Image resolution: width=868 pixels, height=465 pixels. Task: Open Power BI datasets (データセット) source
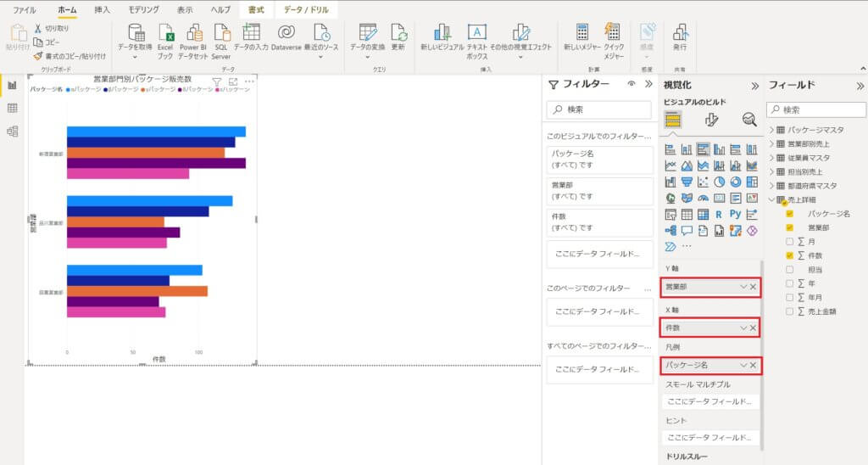click(x=193, y=42)
